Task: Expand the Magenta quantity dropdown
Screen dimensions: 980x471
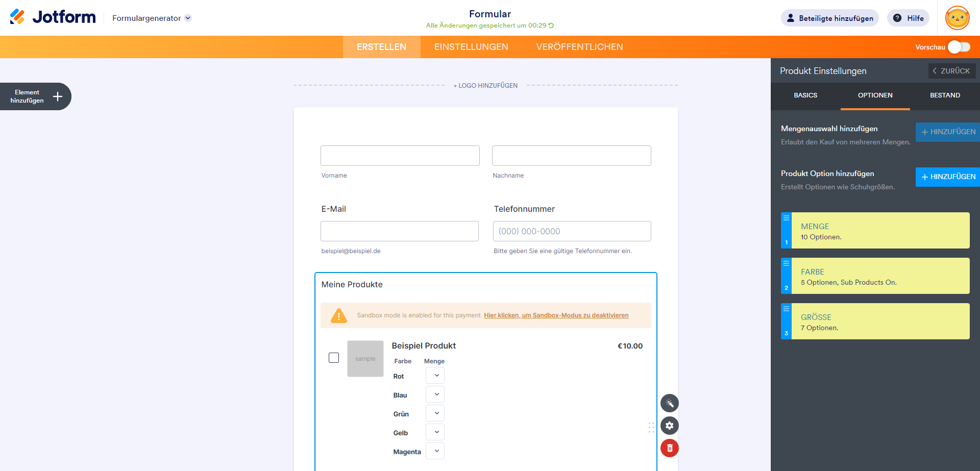Action: point(435,451)
